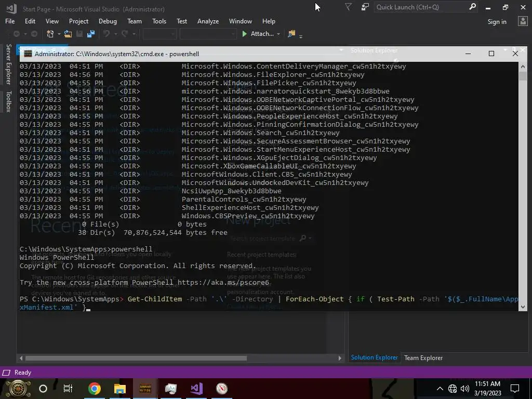Click the Visual Studio logo icon
Image resolution: width=532 pixels, height=399 pixels.
(11, 8)
